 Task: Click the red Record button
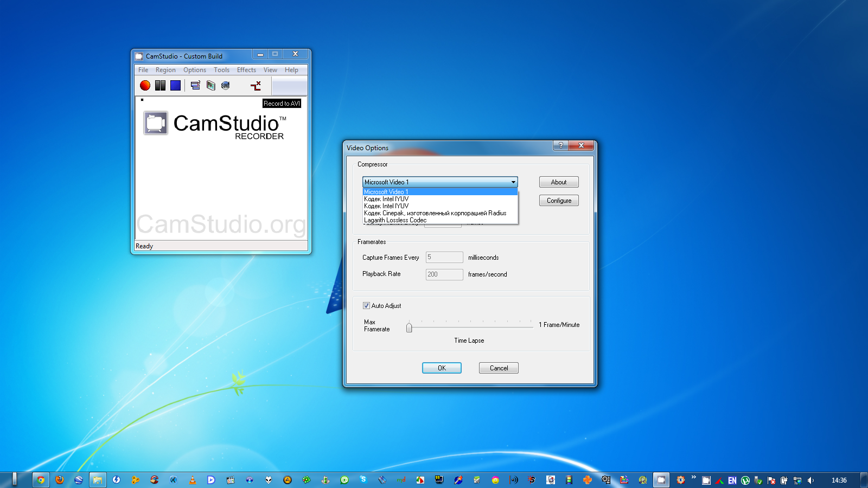click(145, 86)
